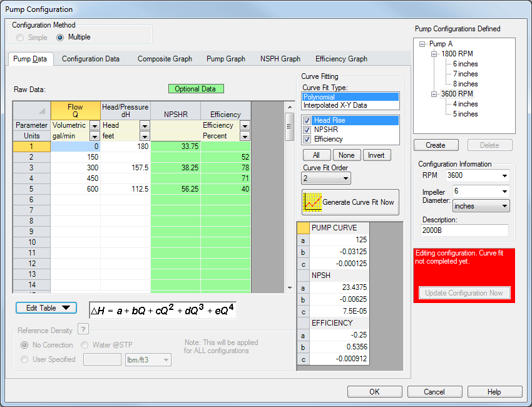This screenshot has height=407, width=532.
Task: Select Interpolated X-Y Data curve fit type
Action: point(335,105)
